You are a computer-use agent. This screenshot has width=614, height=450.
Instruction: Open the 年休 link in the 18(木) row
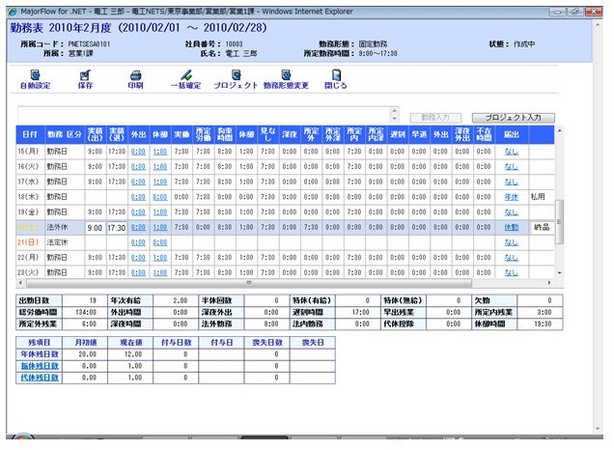coord(511,197)
